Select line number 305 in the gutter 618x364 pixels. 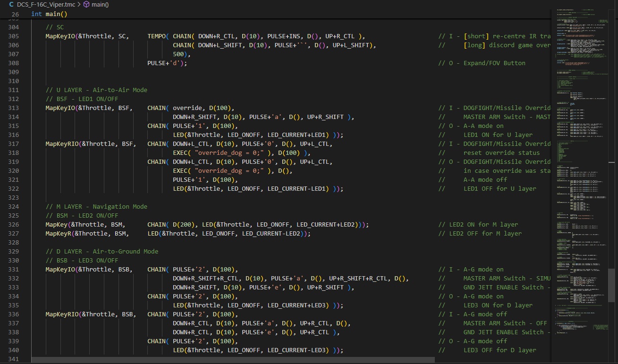click(15, 36)
